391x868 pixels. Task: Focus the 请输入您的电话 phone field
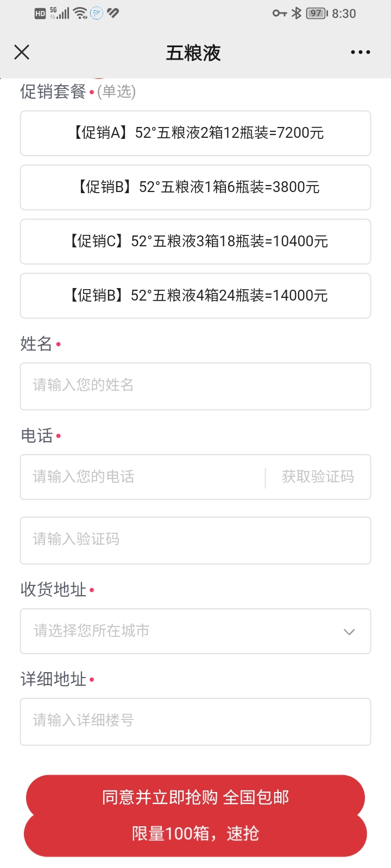tap(142, 477)
